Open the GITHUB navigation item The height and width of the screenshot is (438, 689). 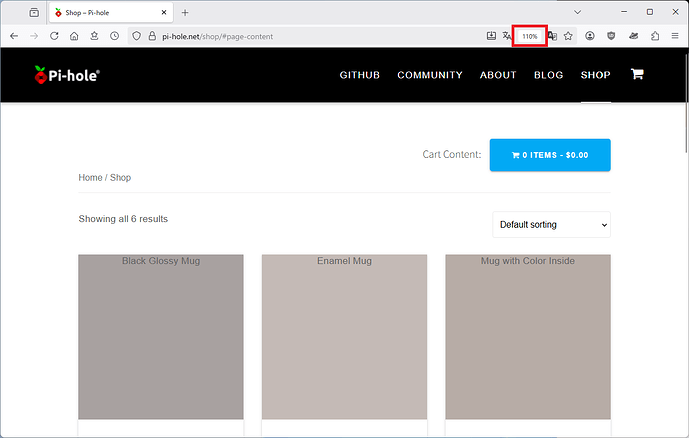pyautogui.click(x=359, y=75)
